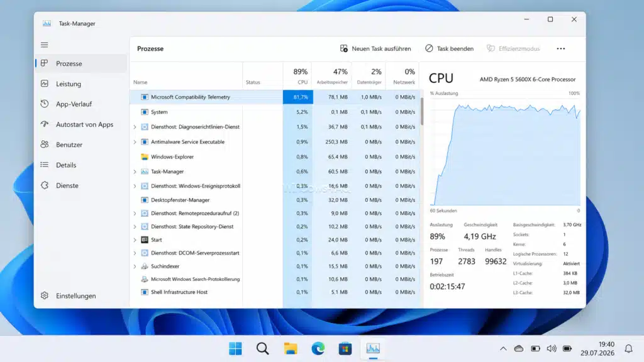Expand Diensthost: DCOM-Serverprozessstart row
This screenshot has height=362, width=644.
tap(135, 253)
